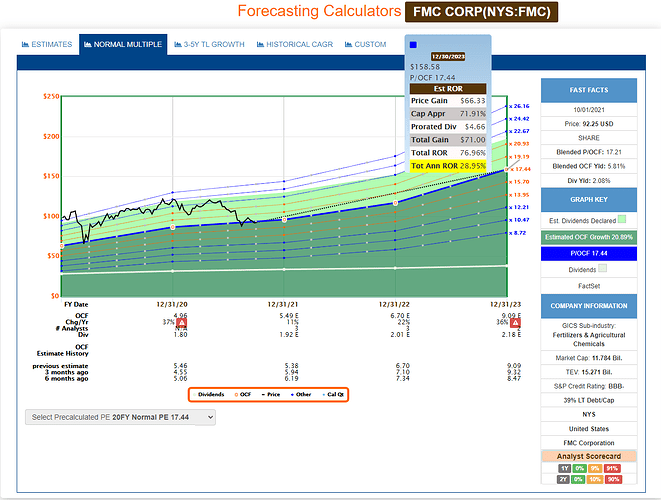The width and height of the screenshot is (661, 500).
Task: Click the Blended P/OCF 17.21 entry
Action: coord(588,152)
